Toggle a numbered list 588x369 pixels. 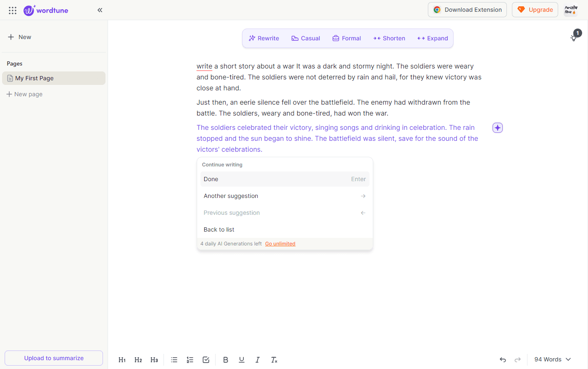point(190,360)
